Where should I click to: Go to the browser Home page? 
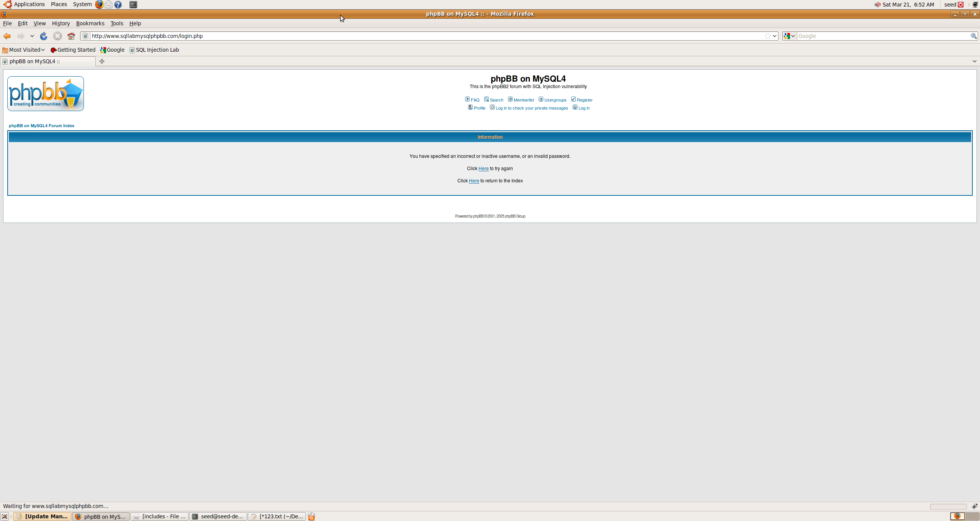pyautogui.click(x=71, y=36)
